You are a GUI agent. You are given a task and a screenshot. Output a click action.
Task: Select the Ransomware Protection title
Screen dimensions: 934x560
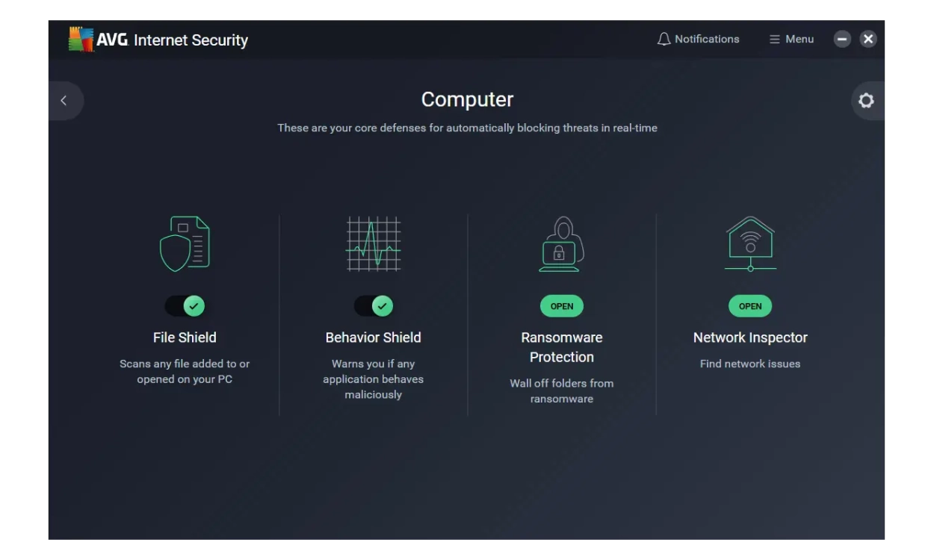[x=562, y=347]
